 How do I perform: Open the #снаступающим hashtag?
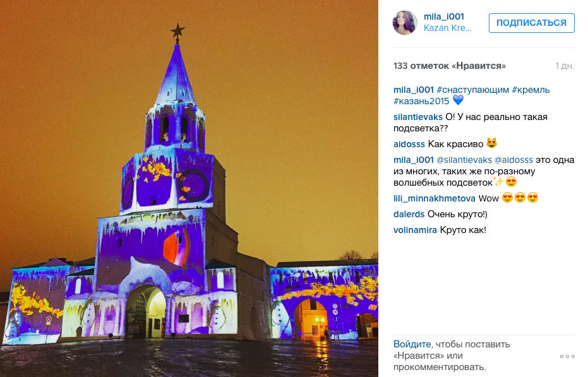[473, 90]
